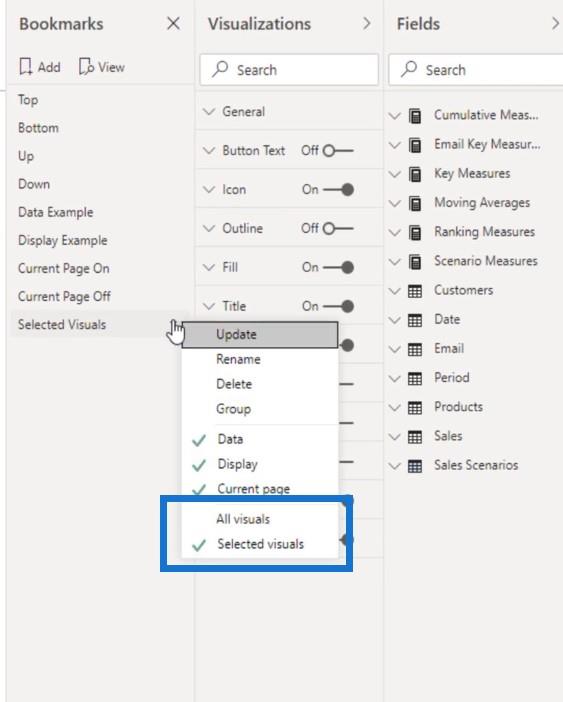Turn off the Icon toggle
Image resolution: width=563 pixels, height=702 pixels.
pos(338,190)
